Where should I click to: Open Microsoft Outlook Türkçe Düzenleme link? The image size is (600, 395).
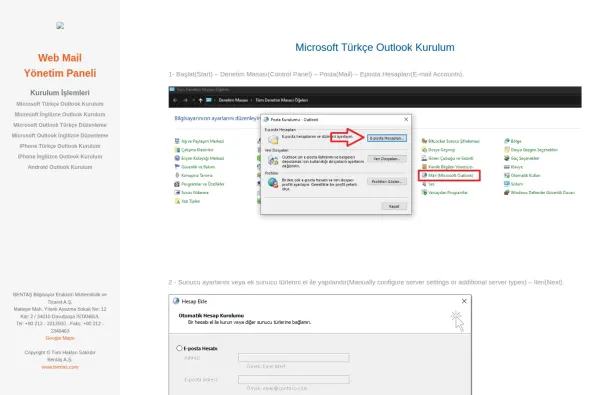click(x=60, y=125)
